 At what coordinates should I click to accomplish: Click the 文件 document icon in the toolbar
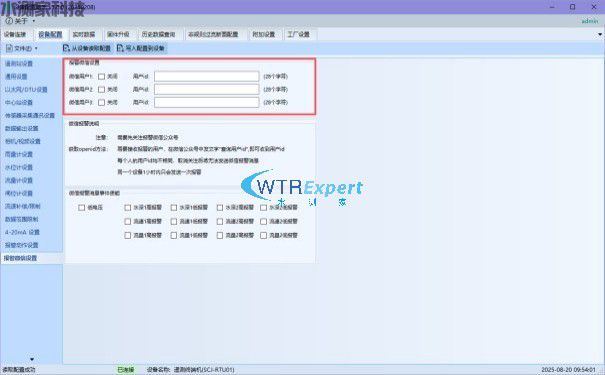tap(9, 48)
